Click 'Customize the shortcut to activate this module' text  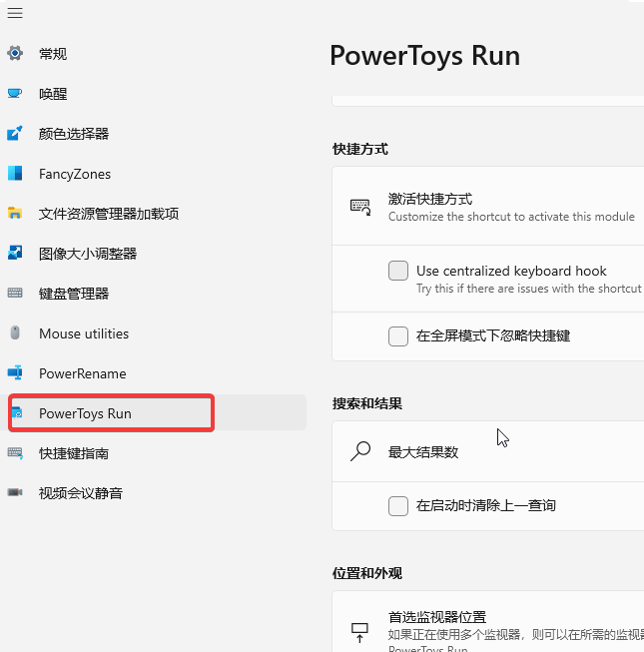[x=511, y=217]
